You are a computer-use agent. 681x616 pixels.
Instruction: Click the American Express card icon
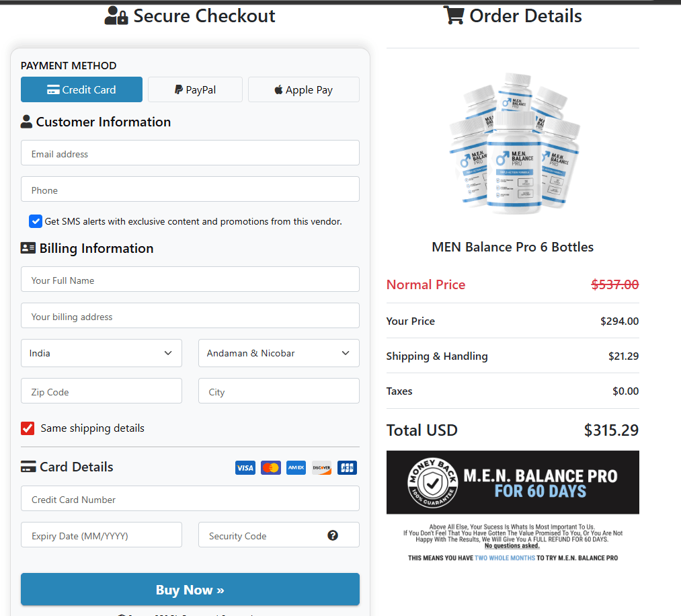pos(296,468)
